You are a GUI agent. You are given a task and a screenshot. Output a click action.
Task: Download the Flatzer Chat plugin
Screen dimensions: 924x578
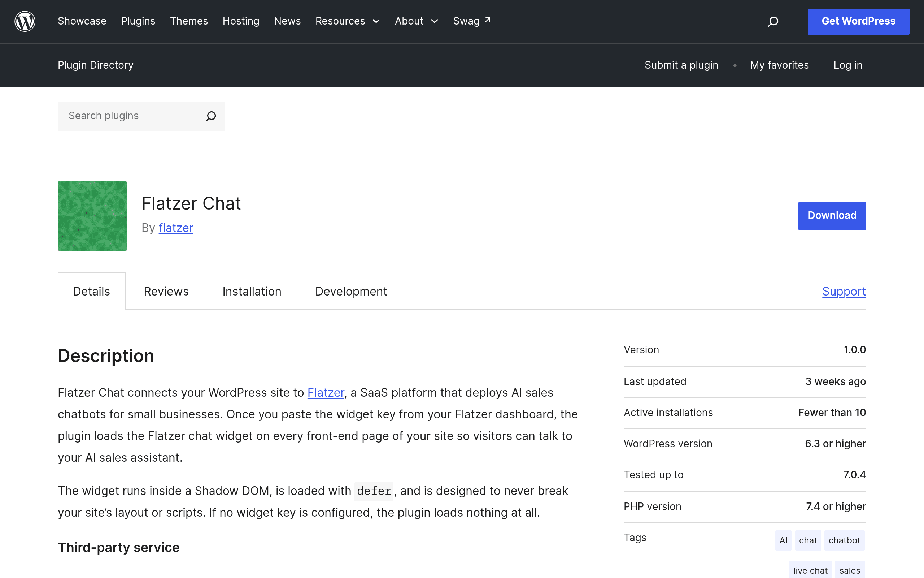pyautogui.click(x=832, y=216)
